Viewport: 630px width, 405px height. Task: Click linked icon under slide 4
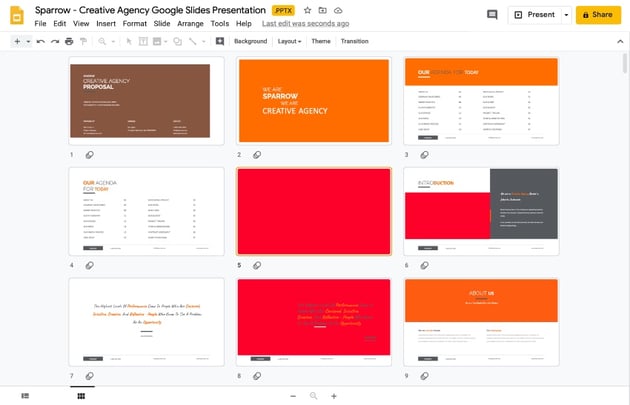coord(90,265)
